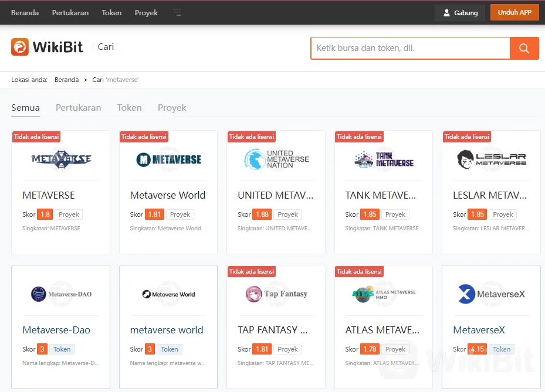Open the MetaverseX card title
This screenshot has width=545, height=392.
[x=479, y=330]
